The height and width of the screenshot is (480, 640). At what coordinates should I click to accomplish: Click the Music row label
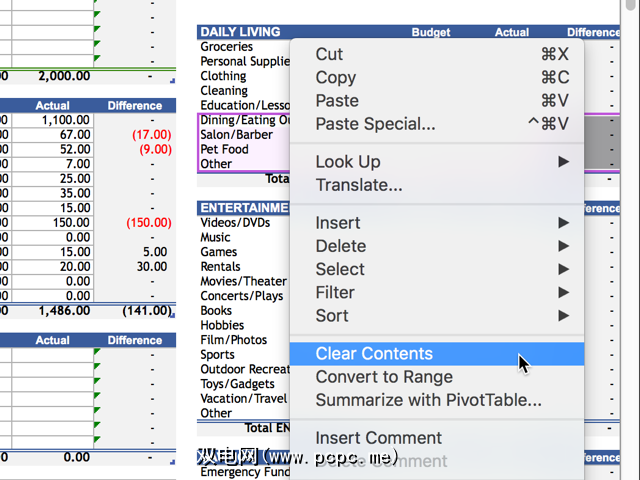click(x=215, y=237)
